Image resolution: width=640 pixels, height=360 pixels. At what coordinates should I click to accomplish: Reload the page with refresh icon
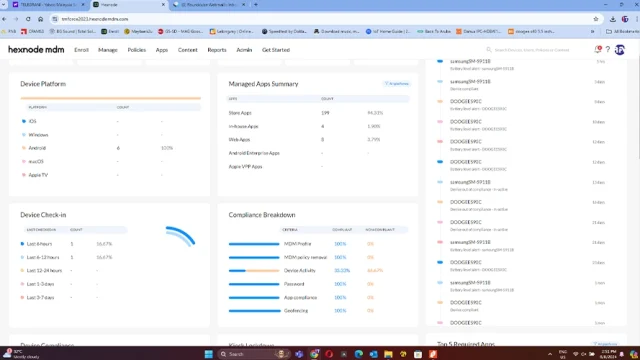(x=28, y=19)
